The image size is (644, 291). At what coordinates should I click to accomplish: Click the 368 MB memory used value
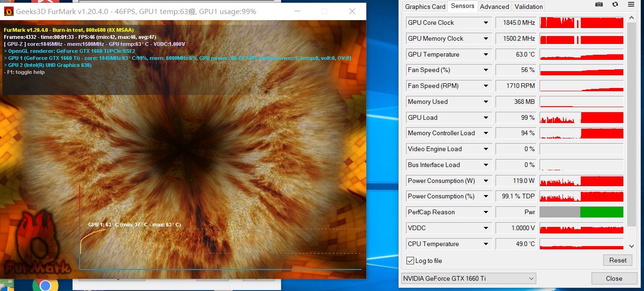(x=516, y=102)
